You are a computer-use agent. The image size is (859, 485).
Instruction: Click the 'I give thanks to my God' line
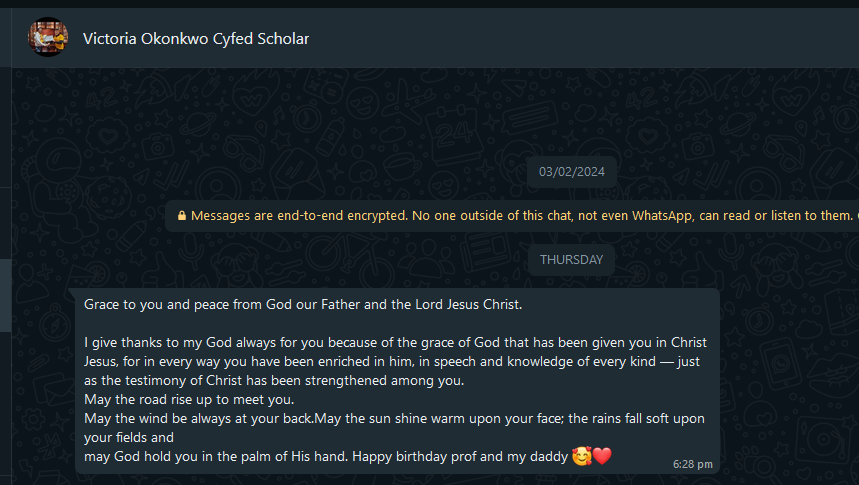[x=395, y=342]
